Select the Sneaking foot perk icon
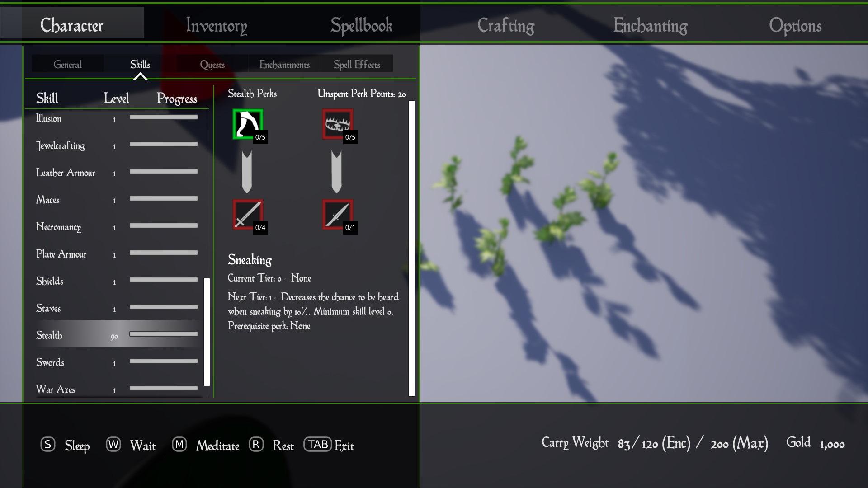The height and width of the screenshot is (488, 868). click(x=247, y=124)
